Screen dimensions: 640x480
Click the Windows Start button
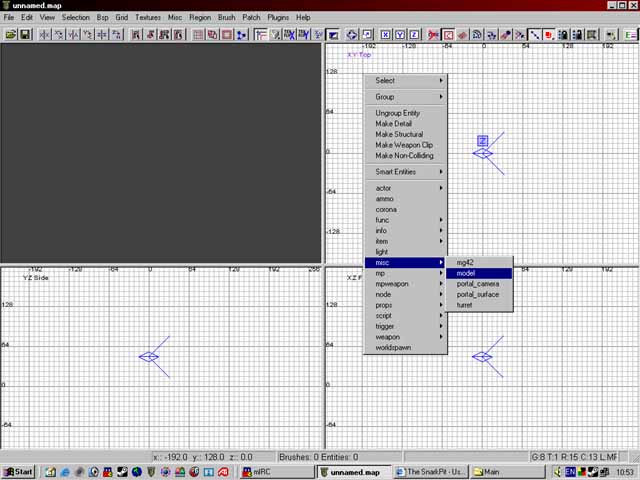pos(18,472)
